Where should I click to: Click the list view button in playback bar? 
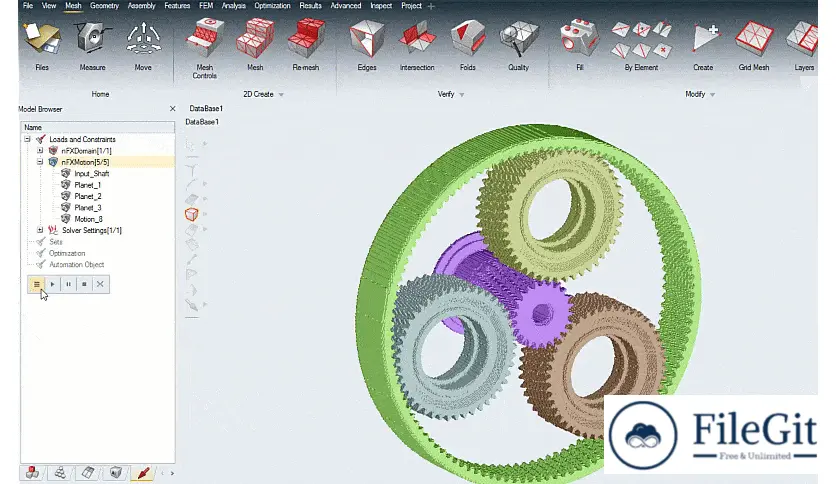(36, 284)
